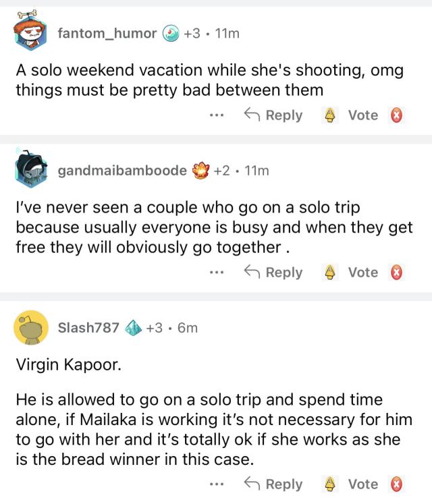Open the Slash787 username link
Viewport: 432px width, 504px height.
point(89,328)
